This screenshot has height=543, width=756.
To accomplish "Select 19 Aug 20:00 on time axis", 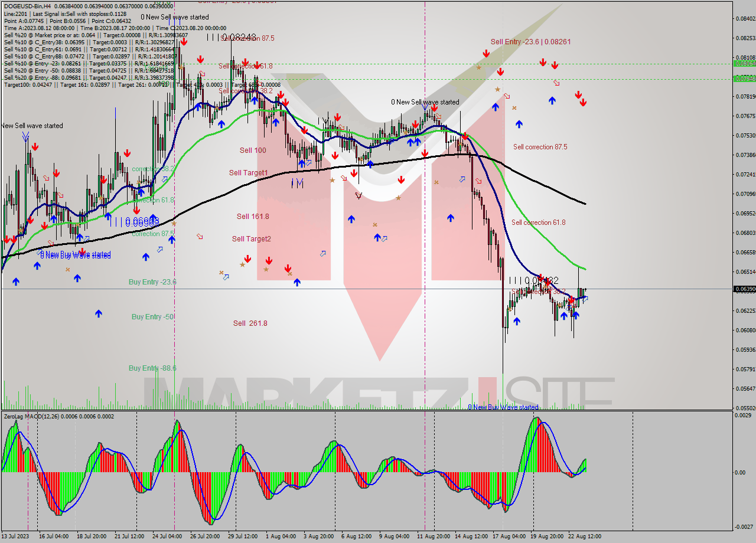I will click(546, 537).
